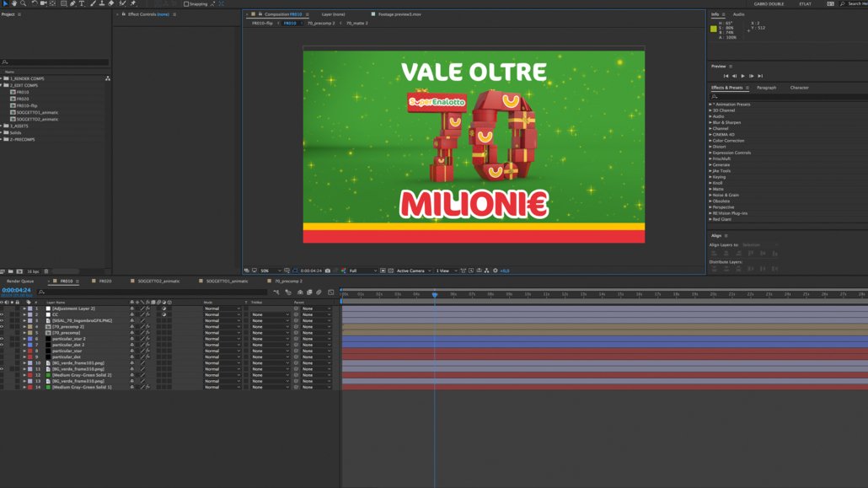Image resolution: width=868 pixels, height=488 pixels.
Task: Select the Selection arrow tool
Action: pos(5,3)
